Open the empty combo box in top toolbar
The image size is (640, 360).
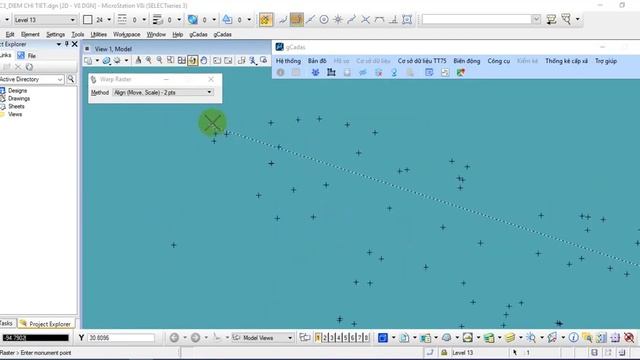point(482,19)
